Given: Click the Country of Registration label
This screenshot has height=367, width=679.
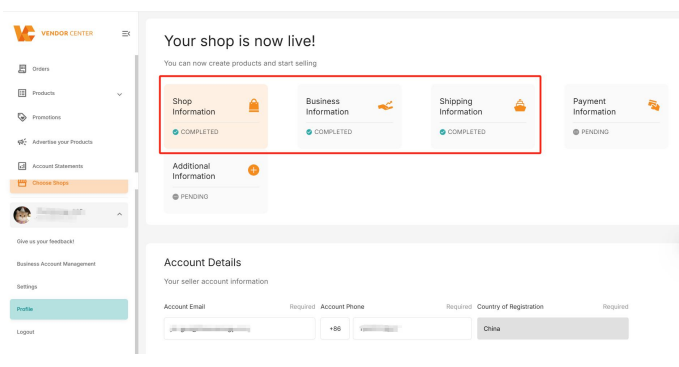Looking at the screenshot, I should [510, 306].
